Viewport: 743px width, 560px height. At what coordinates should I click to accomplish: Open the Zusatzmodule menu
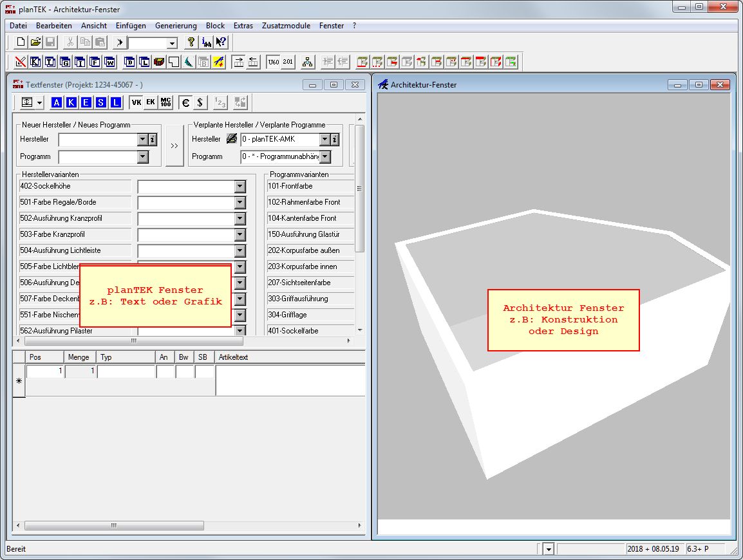286,26
